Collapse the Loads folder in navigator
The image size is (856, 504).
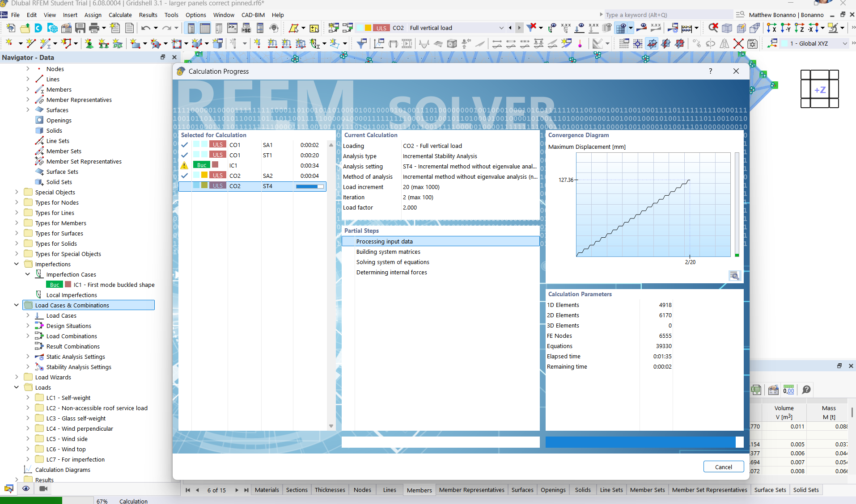(x=17, y=387)
